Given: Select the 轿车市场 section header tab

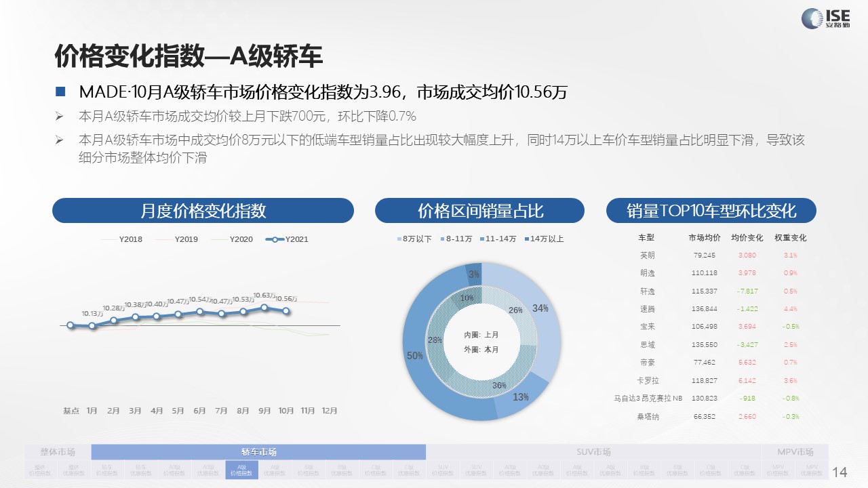Looking at the screenshot, I should click(258, 452).
